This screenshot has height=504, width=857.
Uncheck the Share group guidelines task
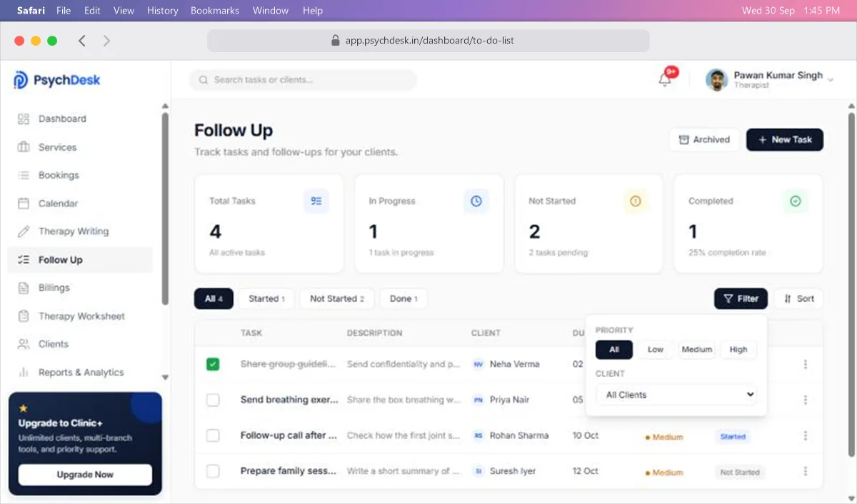(213, 364)
